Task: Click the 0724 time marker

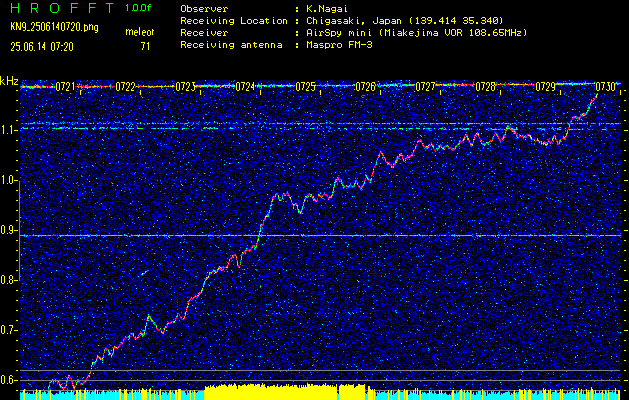Action: (x=246, y=87)
